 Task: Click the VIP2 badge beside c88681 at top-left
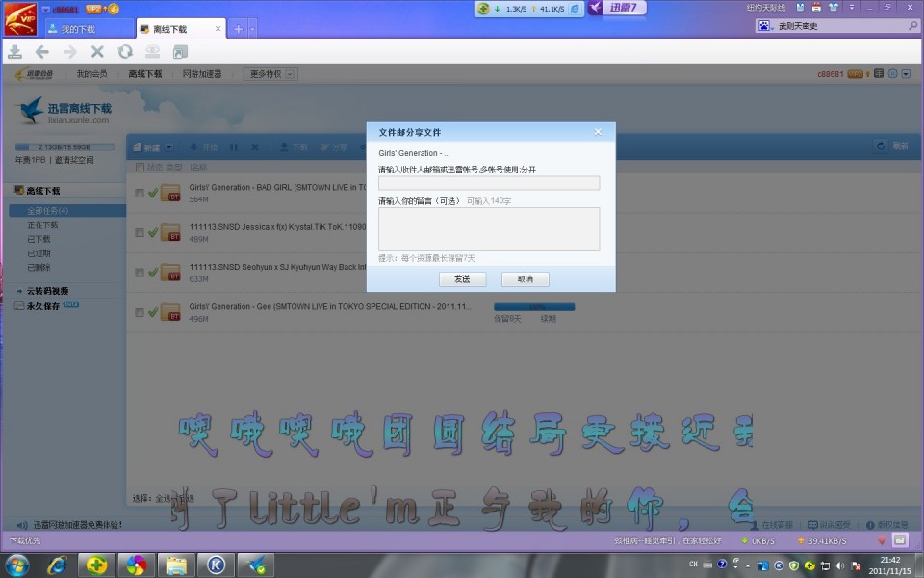tap(93, 9)
